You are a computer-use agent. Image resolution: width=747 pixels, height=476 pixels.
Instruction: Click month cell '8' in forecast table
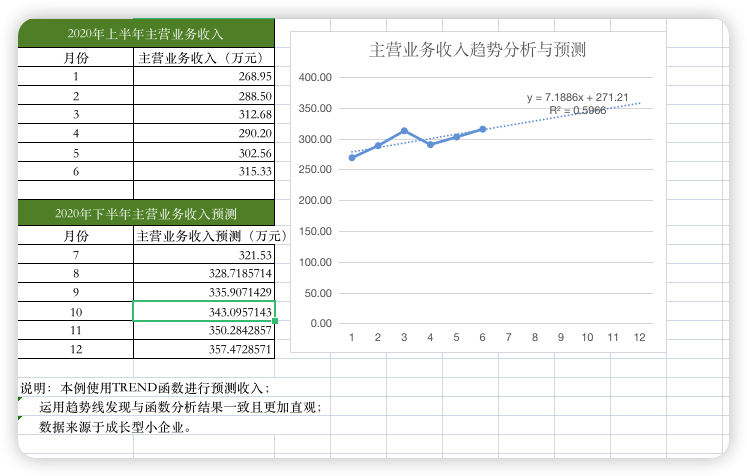[76, 273]
